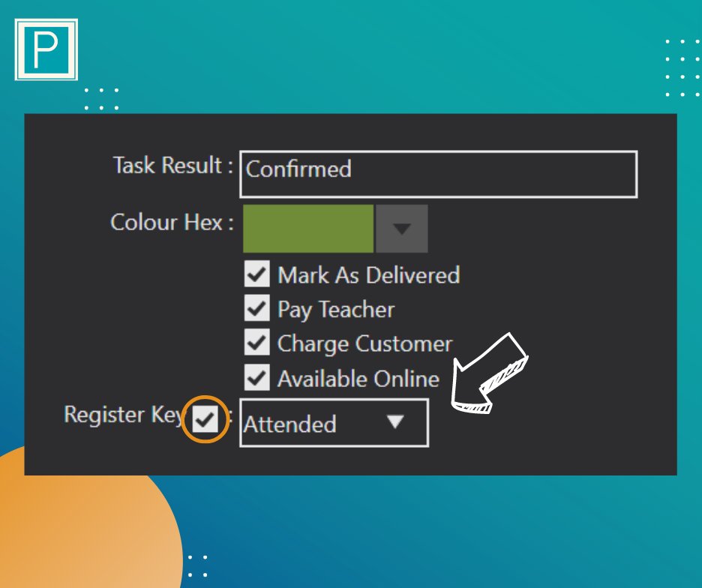Viewport: 702px width, 588px height.
Task: Click the Register Key label
Action: point(124,415)
